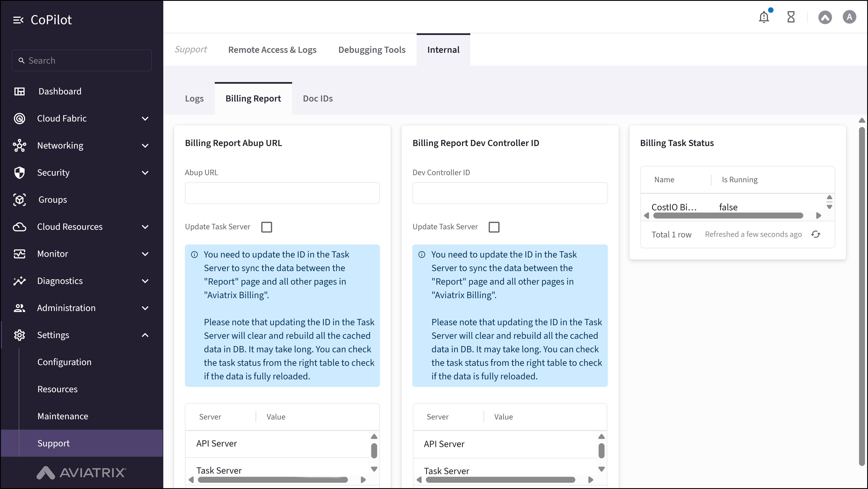Switch to the Doc IDs tab
Screen dimensions: 868x489
coord(317,98)
